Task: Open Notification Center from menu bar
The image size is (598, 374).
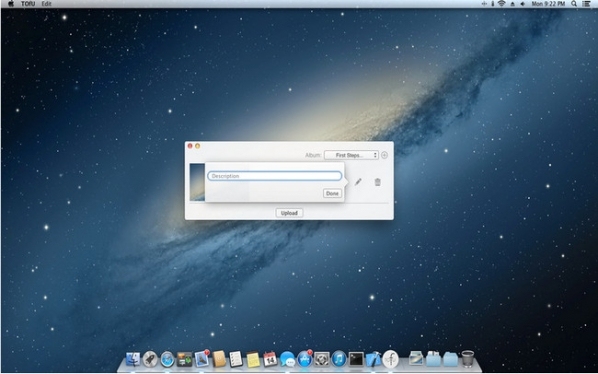Action: tap(586, 4)
